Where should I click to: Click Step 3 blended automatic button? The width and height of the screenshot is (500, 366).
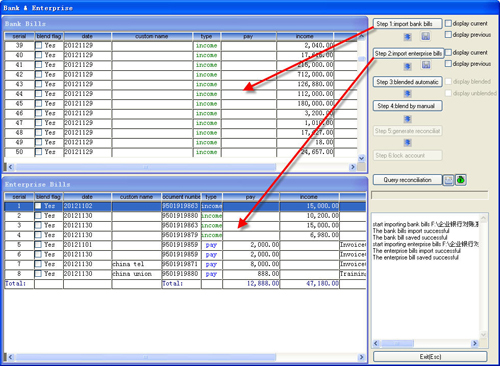click(407, 82)
